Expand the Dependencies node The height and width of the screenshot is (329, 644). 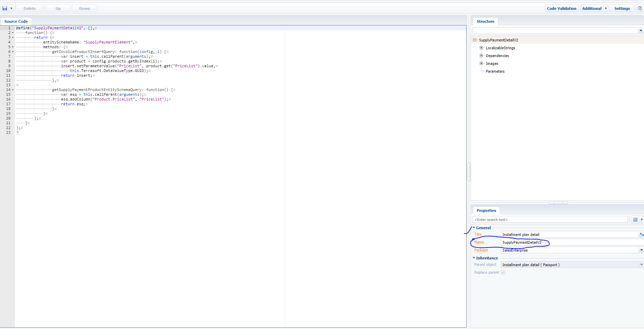pos(481,56)
